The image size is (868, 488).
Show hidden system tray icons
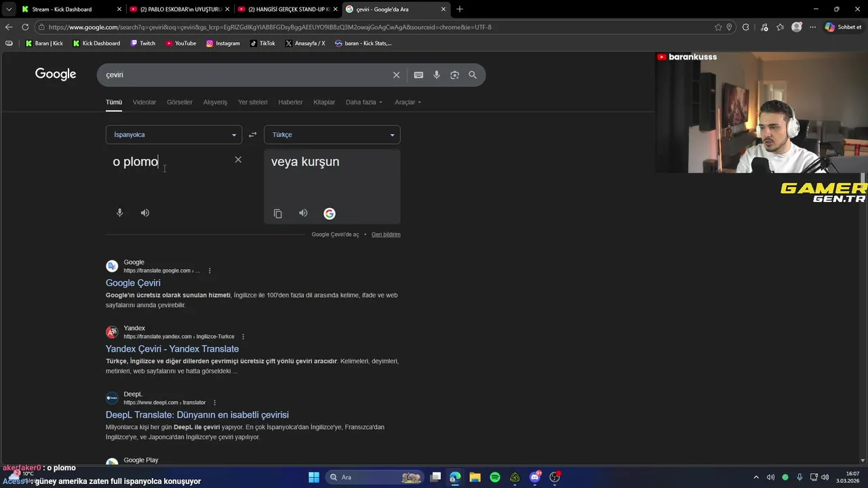pyautogui.click(x=756, y=477)
